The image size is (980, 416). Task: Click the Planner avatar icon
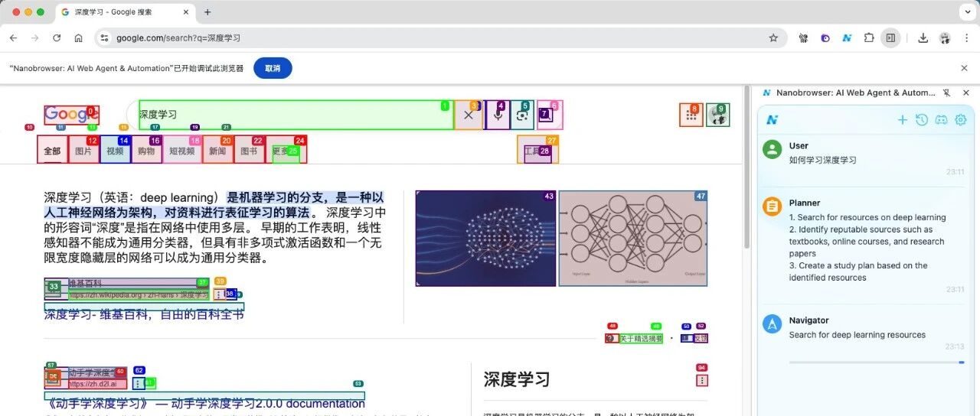(x=772, y=206)
